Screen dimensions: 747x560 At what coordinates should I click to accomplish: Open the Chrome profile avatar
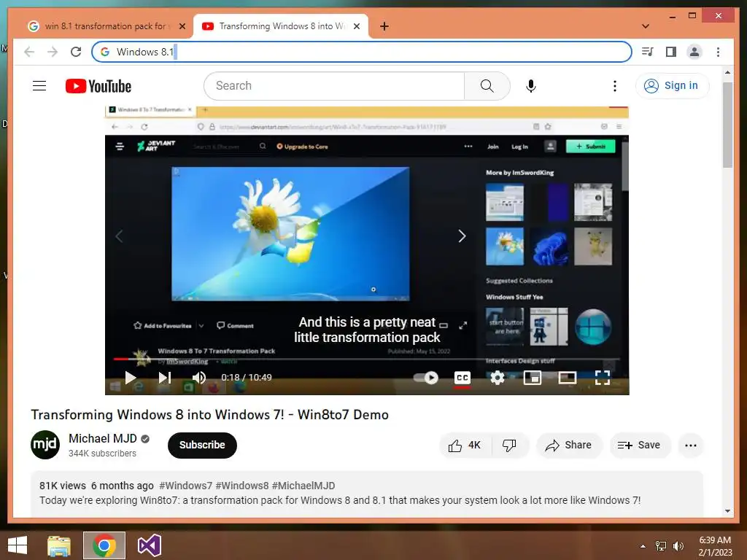694,52
